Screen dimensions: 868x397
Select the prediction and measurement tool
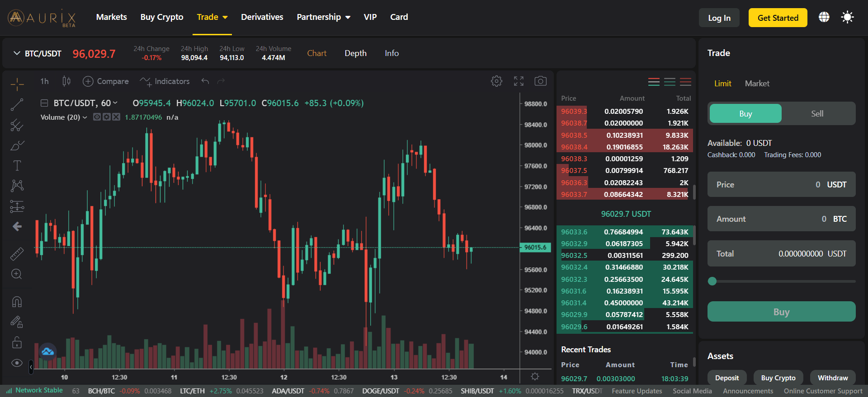click(17, 206)
